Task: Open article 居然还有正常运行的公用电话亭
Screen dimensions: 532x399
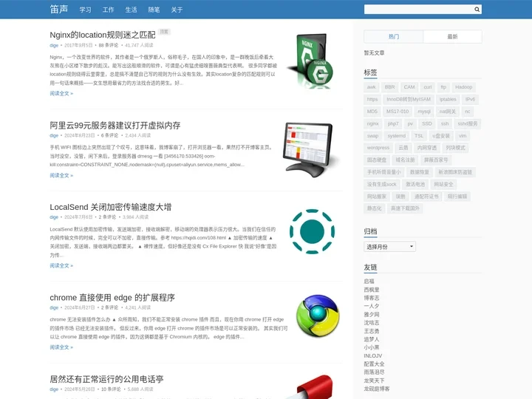Action: point(106,379)
